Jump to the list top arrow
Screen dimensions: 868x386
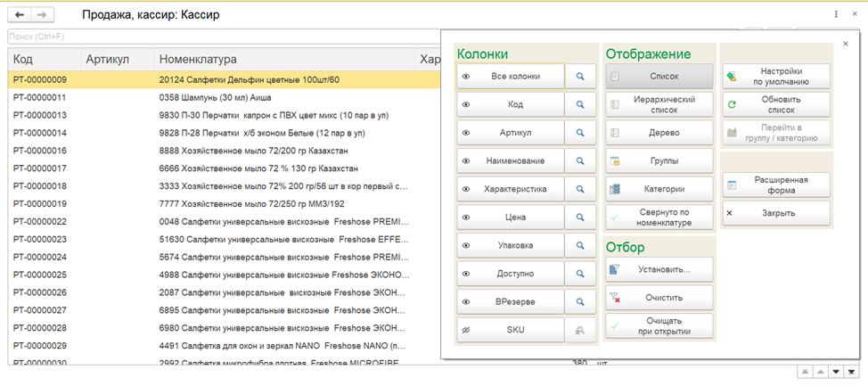click(804, 372)
